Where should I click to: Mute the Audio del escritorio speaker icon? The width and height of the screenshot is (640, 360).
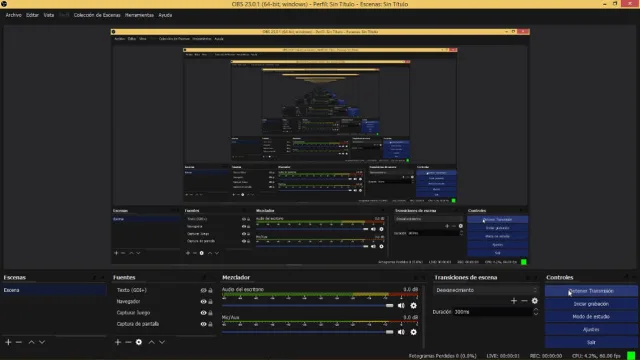tap(401, 306)
